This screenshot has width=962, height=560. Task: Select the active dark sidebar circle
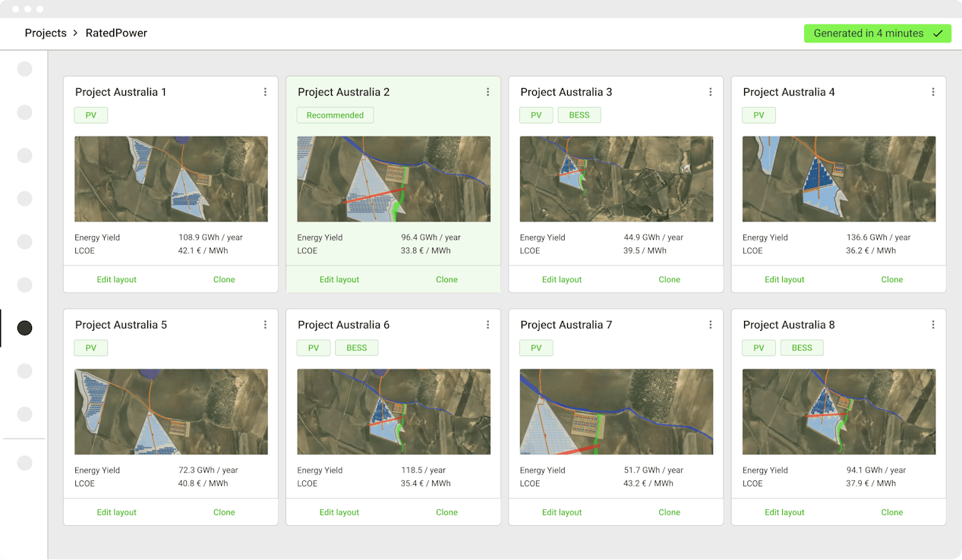pos(24,328)
